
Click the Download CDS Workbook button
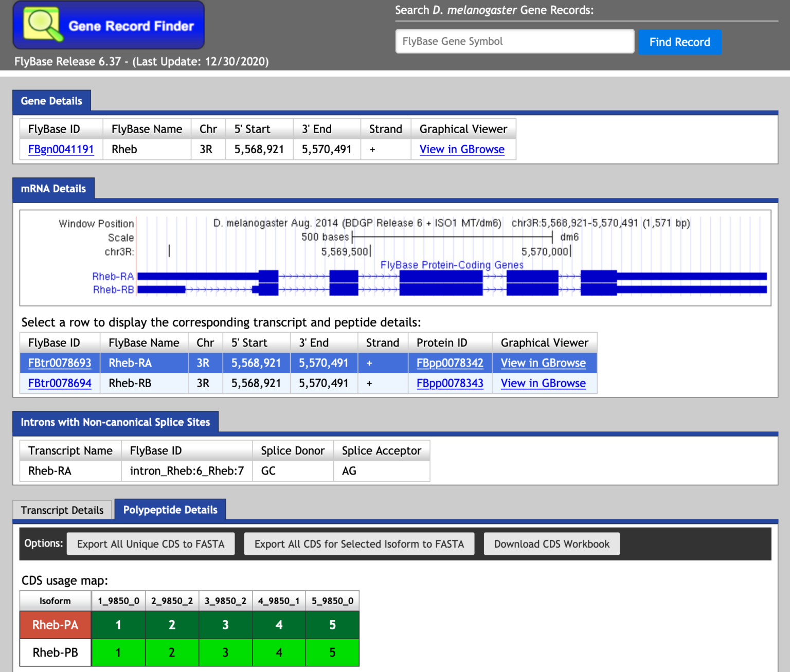[551, 544]
